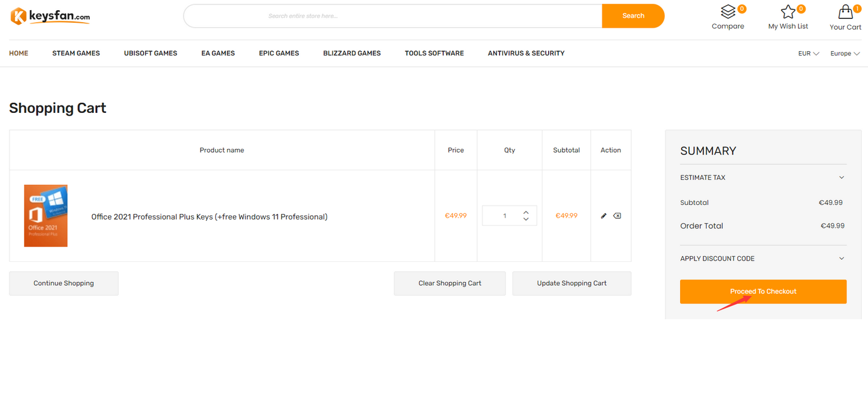
Task: Click the Shopping Cart heading
Action: [57, 109]
